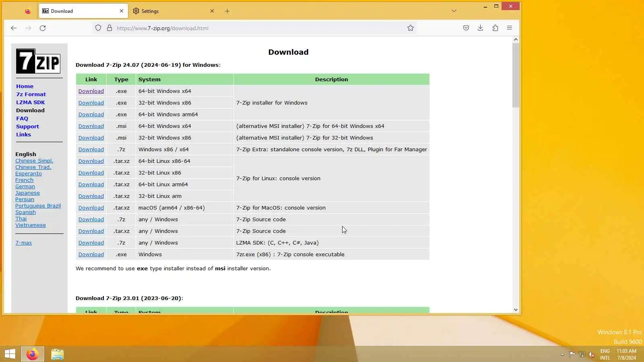The height and width of the screenshot is (362, 644).
Task: Open the tracking protection shield icon
Action: coord(98,28)
